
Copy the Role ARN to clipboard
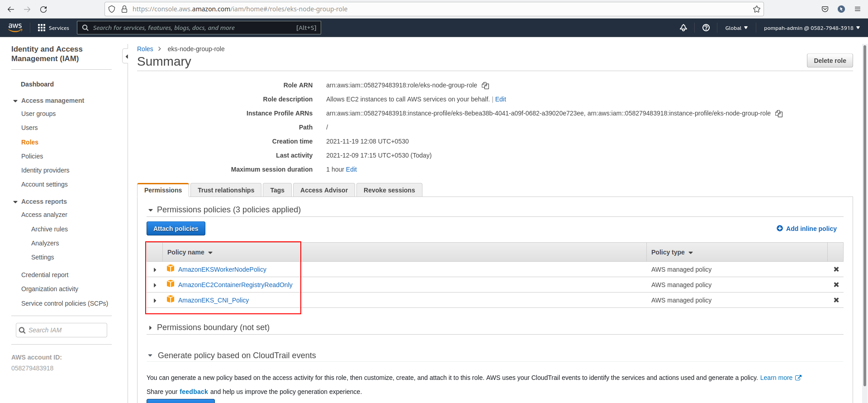(485, 86)
